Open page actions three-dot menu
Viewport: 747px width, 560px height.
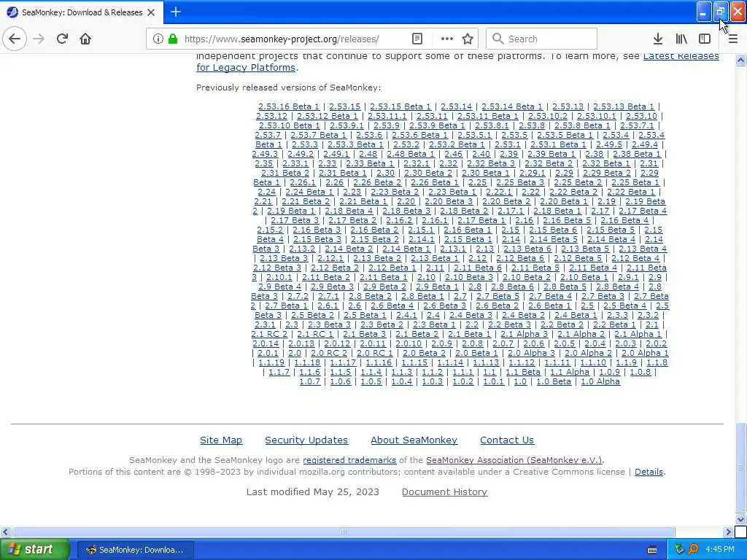pos(446,39)
